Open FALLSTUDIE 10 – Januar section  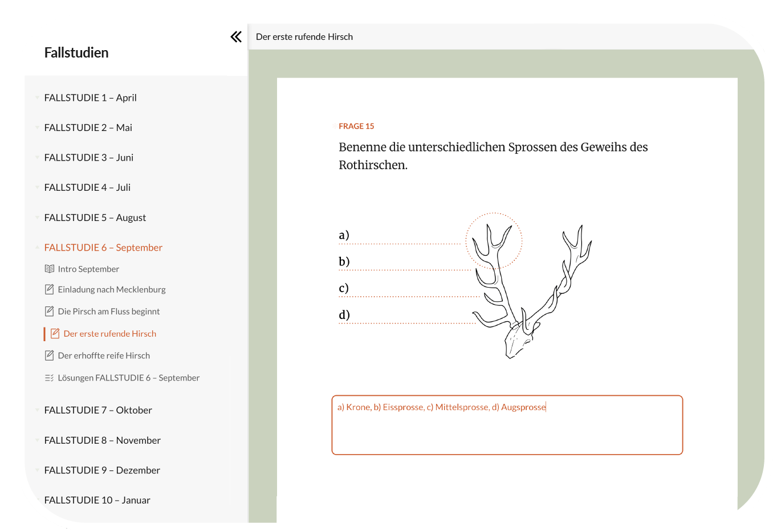coord(97,500)
